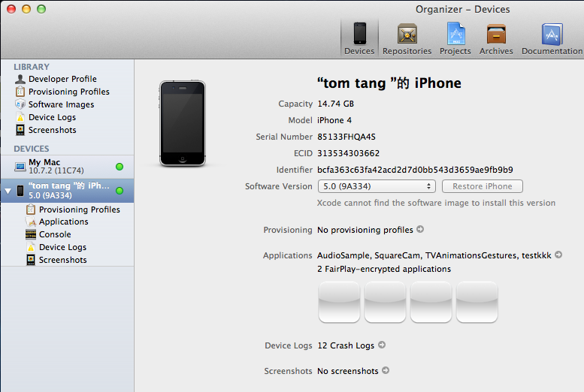The width and height of the screenshot is (584, 392).
Task: Click the Developer Profile person icon
Action: [x=20, y=79]
